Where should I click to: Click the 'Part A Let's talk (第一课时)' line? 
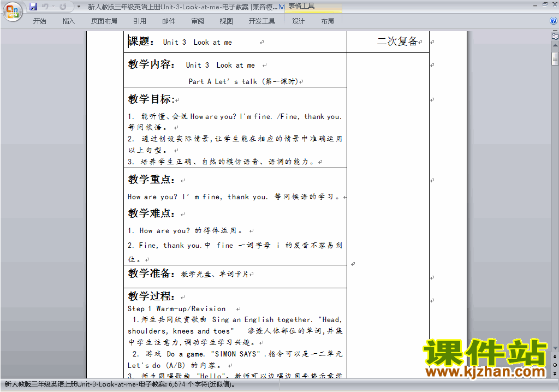tap(243, 81)
